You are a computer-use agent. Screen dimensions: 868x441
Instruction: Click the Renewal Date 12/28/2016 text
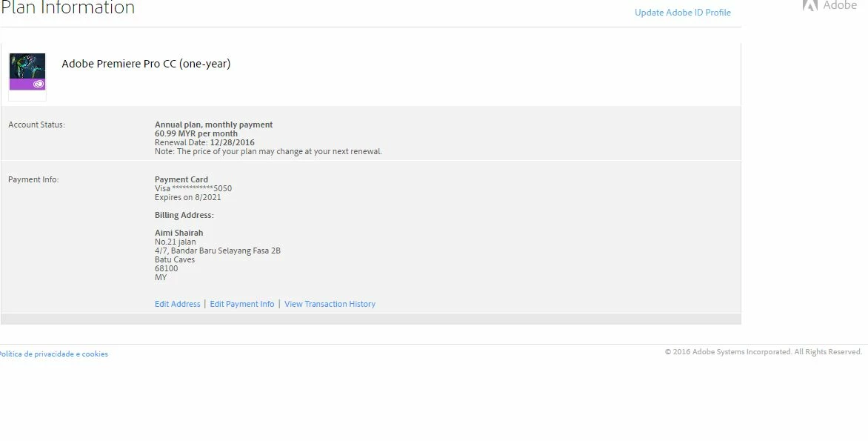click(x=205, y=142)
